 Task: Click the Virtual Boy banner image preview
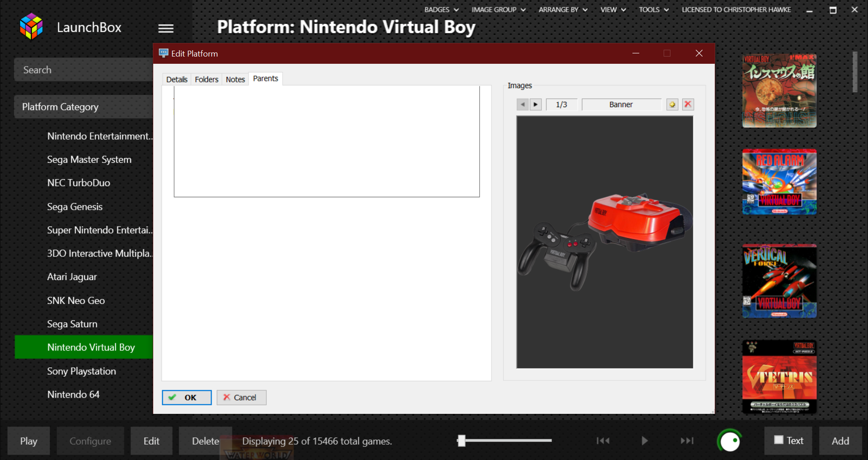pos(605,242)
